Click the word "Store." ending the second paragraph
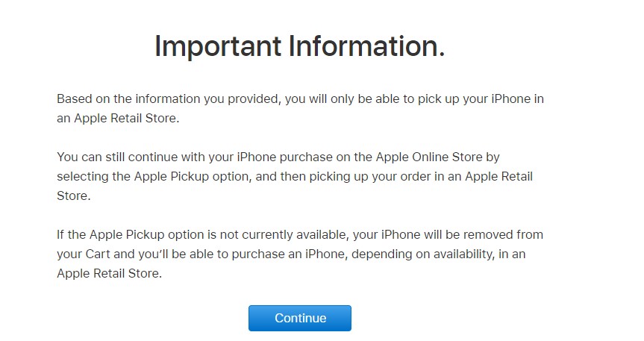The image size is (644, 341). pyautogui.click(x=74, y=196)
